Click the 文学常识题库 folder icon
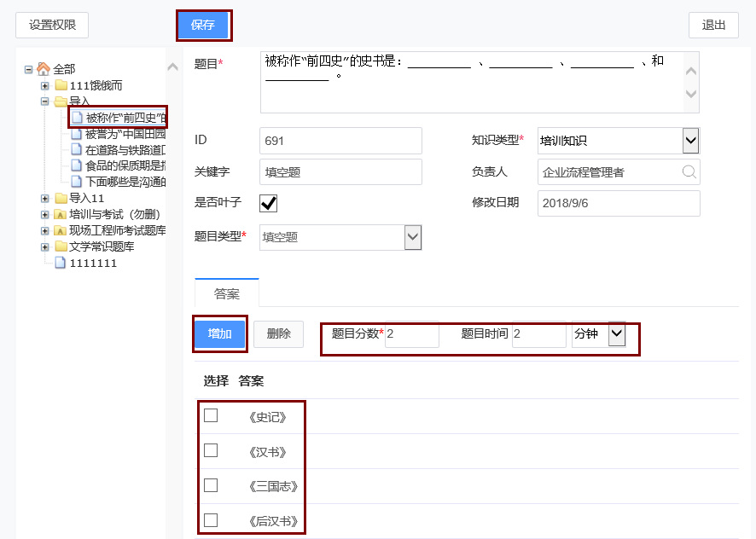The width and height of the screenshot is (756, 539). pyautogui.click(x=61, y=247)
